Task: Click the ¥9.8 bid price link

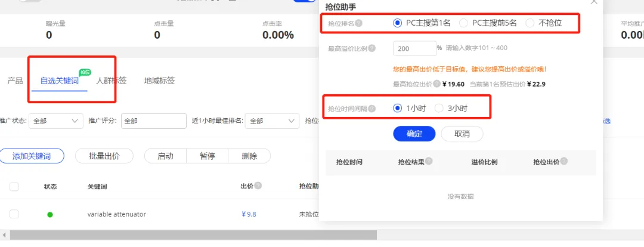Action: 249,214
